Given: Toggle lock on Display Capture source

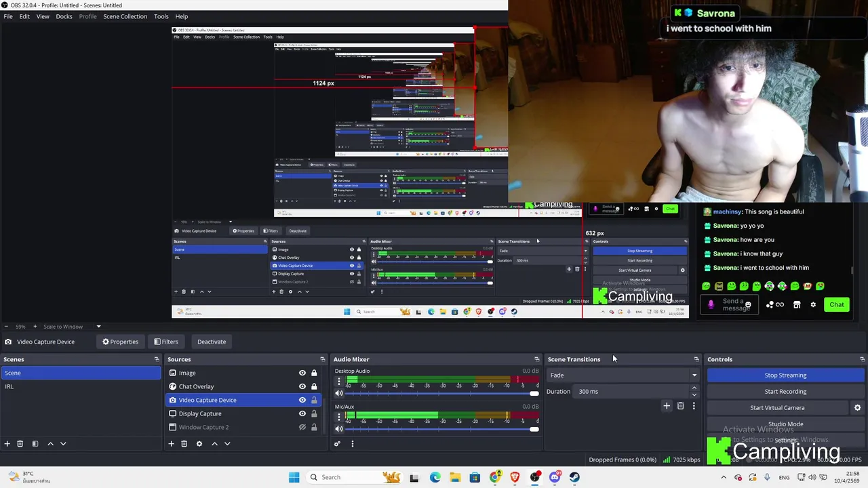Looking at the screenshot, I should [314, 413].
